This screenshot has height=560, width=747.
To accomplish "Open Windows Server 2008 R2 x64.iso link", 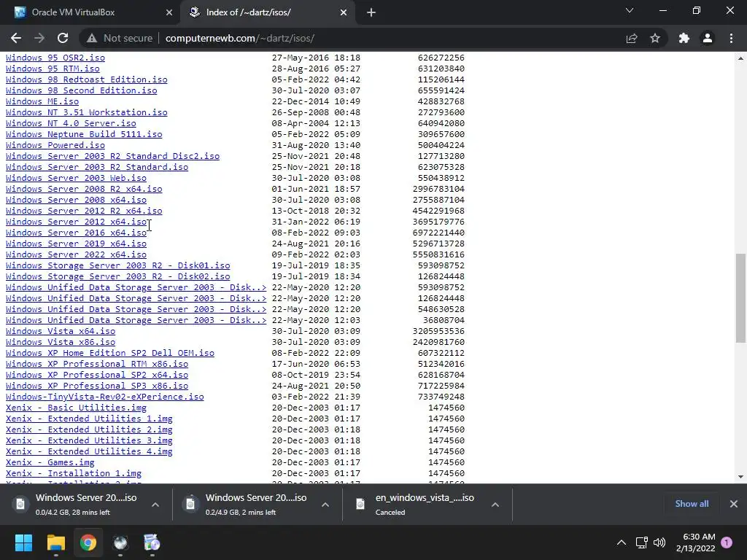I will tap(84, 189).
